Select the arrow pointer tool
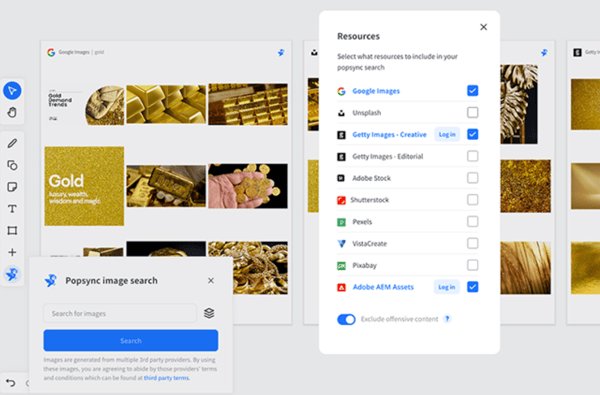The width and height of the screenshot is (600, 395). point(12,91)
